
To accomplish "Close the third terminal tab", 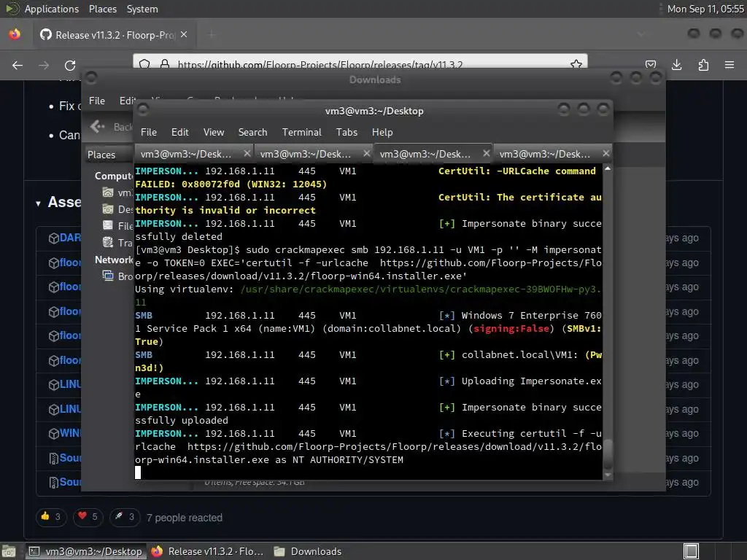I will (486, 153).
